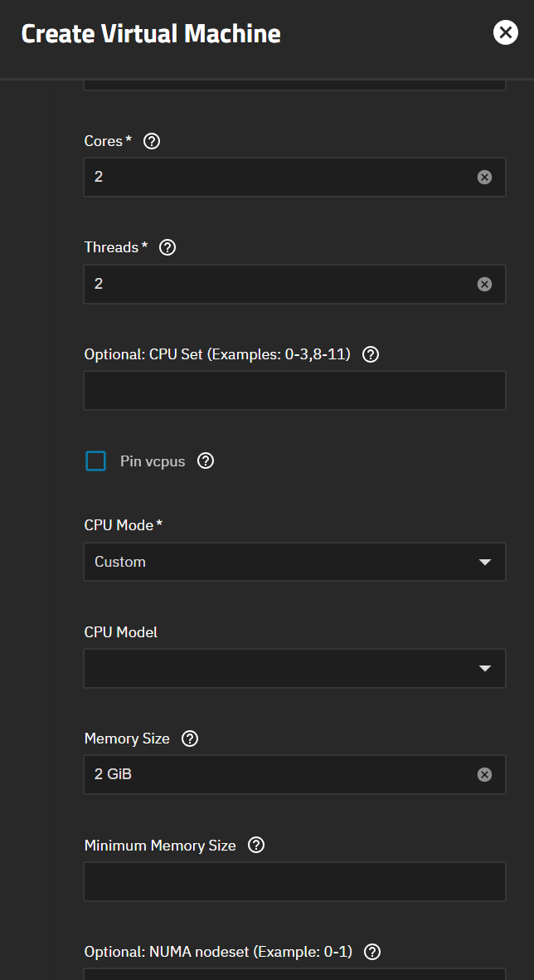Open Minimum Memory Size help icon
The width and height of the screenshot is (534, 980).
[256, 846]
